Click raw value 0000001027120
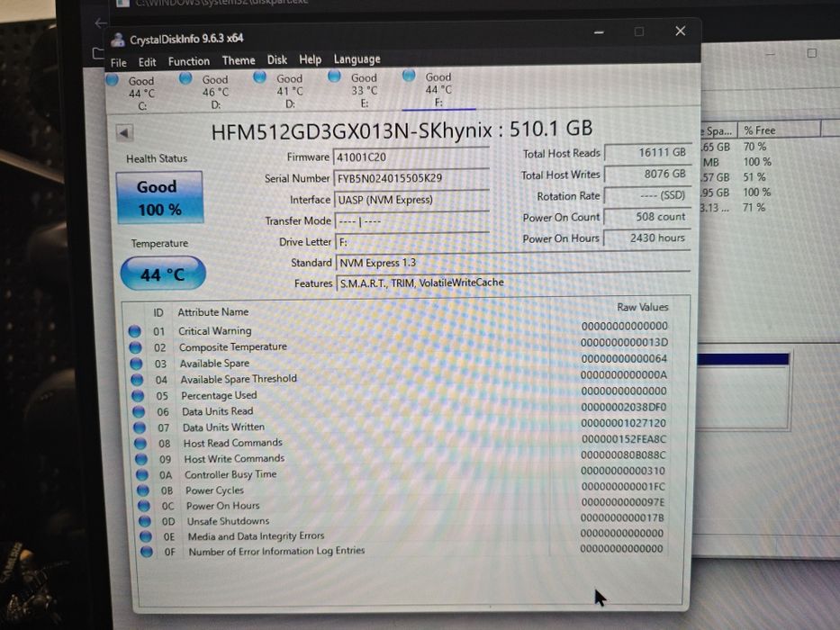Image resolution: width=840 pixels, height=630 pixels. [624, 423]
